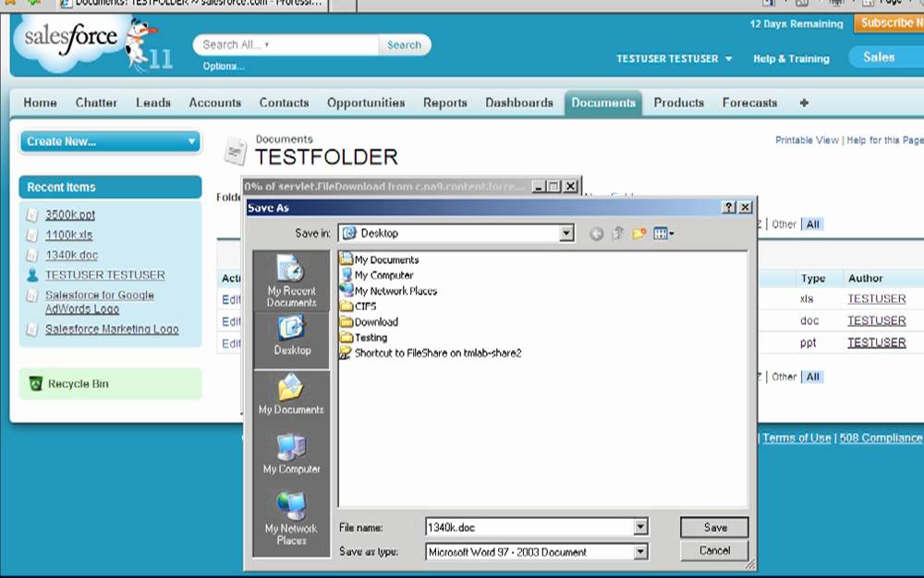The height and width of the screenshot is (578, 924).
Task: Click TESTUSER author in the ppt row
Action: 876,343
